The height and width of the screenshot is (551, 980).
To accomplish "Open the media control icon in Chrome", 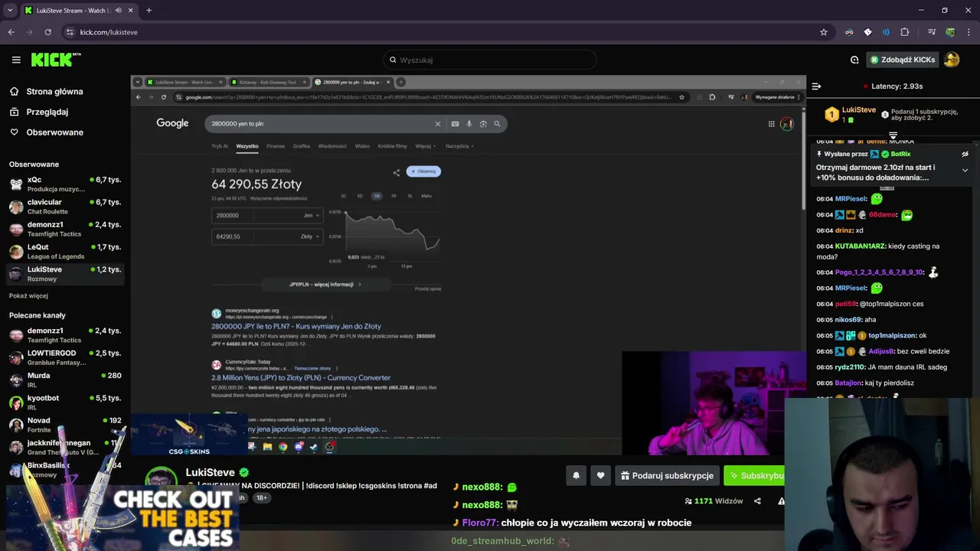I will [932, 32].
